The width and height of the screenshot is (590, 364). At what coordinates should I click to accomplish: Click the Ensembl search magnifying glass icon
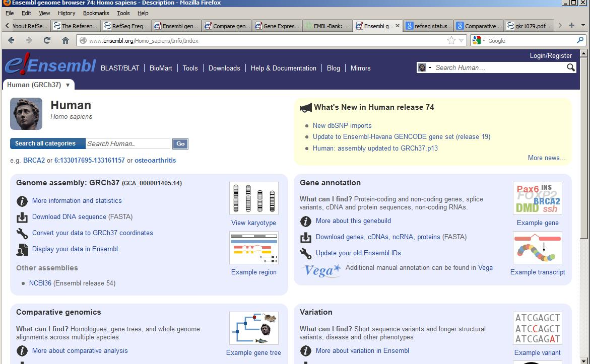tap(571, 67)
